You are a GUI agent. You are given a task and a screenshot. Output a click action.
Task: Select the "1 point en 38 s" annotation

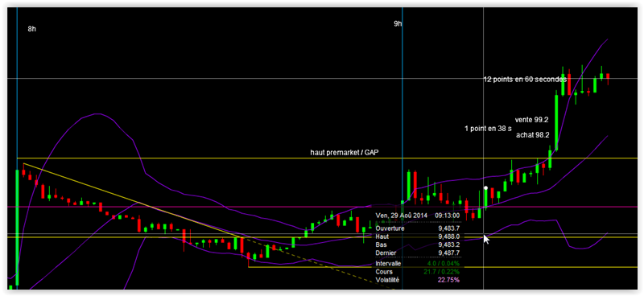tap(488, 129)
